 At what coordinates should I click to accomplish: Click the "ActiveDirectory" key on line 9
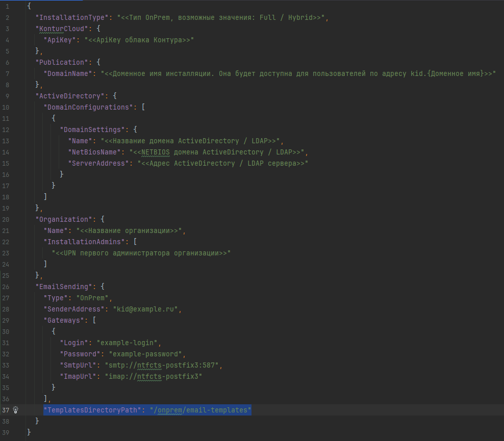coord(70,96)
